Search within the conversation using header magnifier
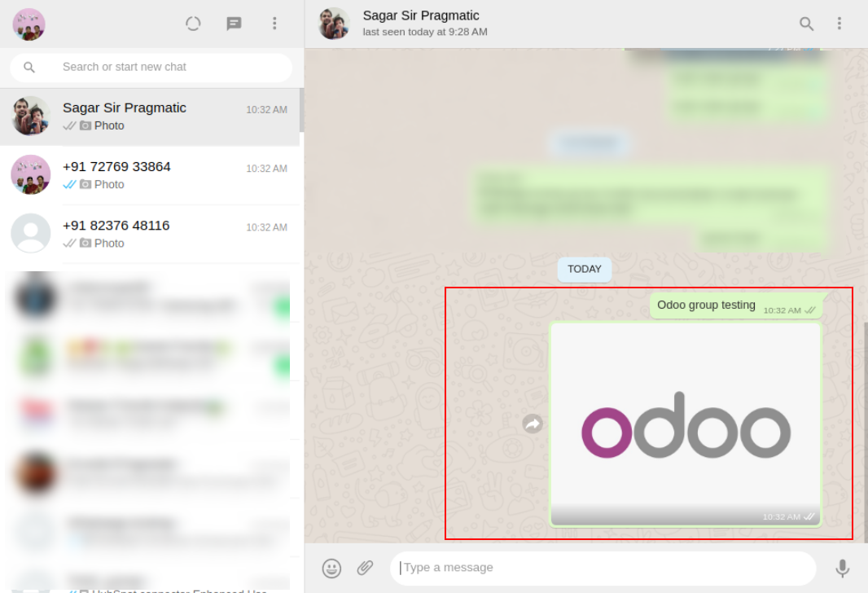This screenshot has width=868, height=593. click(x=807, y=24)
